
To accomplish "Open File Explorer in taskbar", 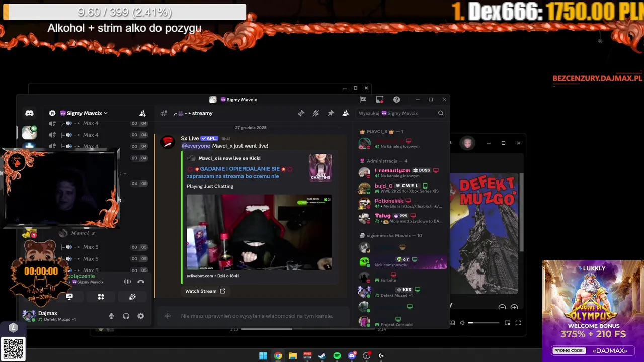I will [x=292, y=356].
